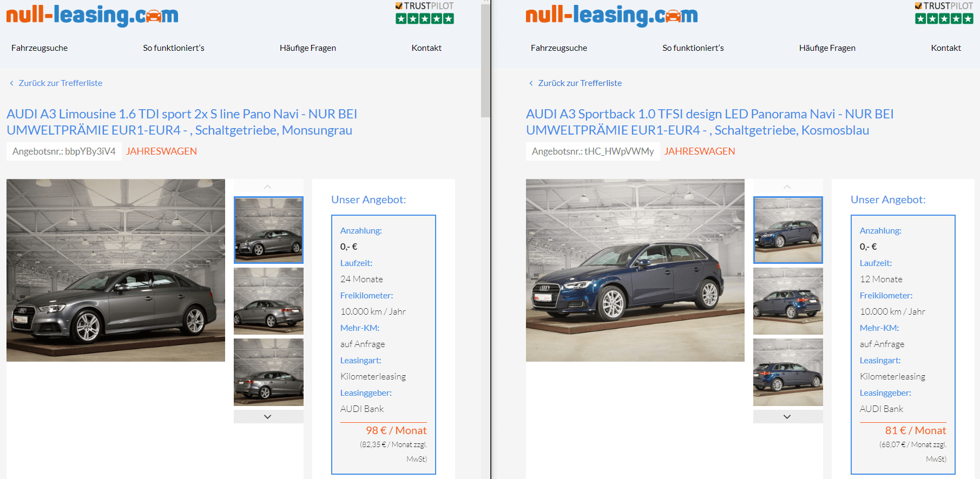Viewport: 980px width, 479px height.
Task: Open main photo of grey Audi Limousine
Action: 116,270
